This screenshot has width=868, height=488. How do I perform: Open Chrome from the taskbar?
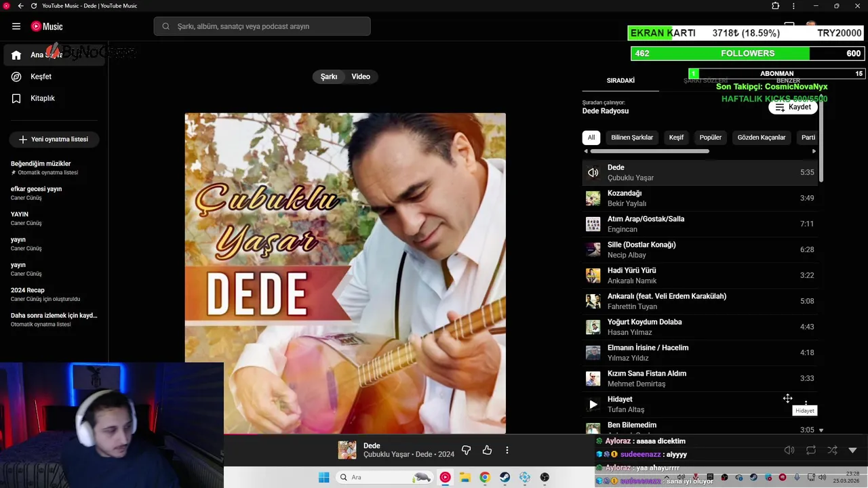(484, 477)
